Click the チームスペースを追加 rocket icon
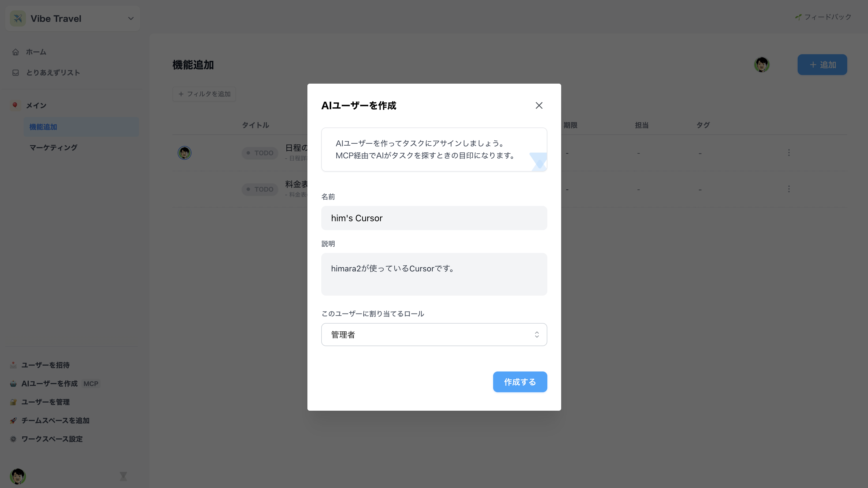Image resolution: width=868 pixels, height=488 pixels. [x=13, y=421]
